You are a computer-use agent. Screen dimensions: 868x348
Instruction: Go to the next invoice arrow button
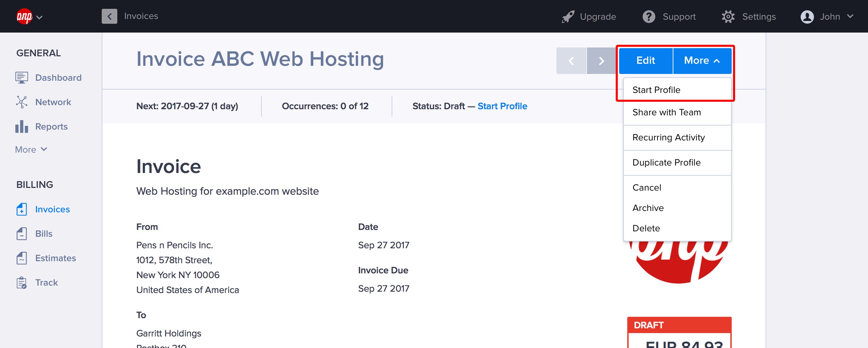[x=601, y=61]
